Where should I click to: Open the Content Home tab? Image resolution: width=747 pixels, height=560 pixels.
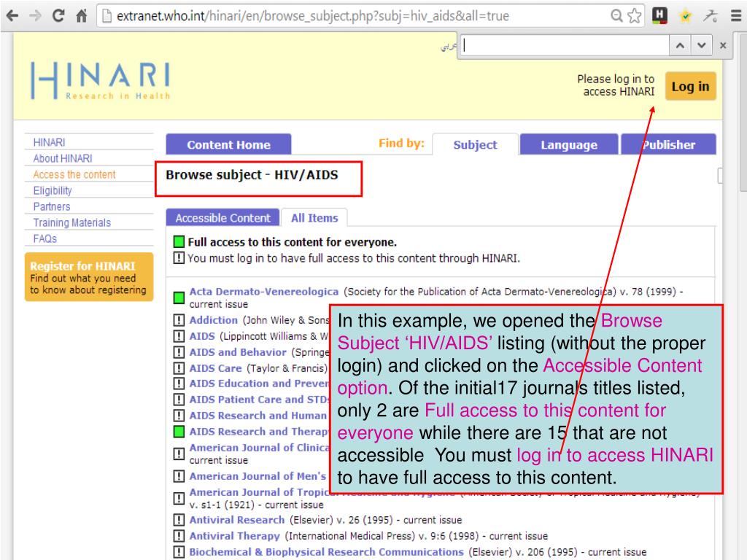coord(228,144)
